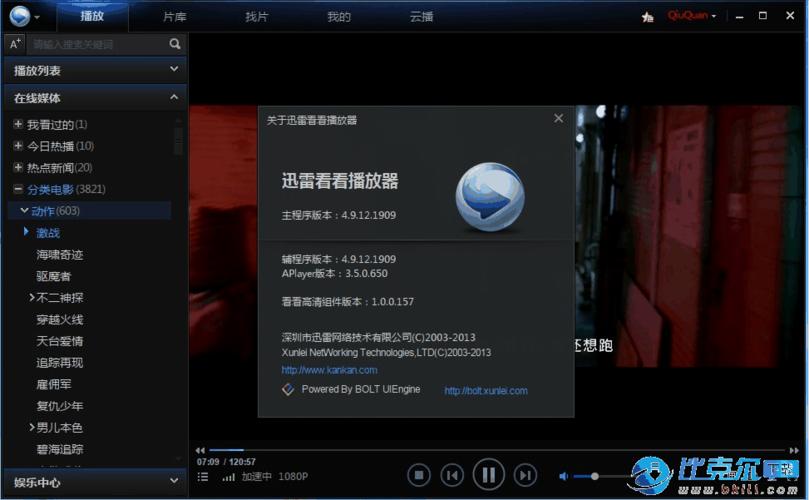Screen dimensions: 809x500
Task: Switch to the 找片 tab
Action: (256, 17)
